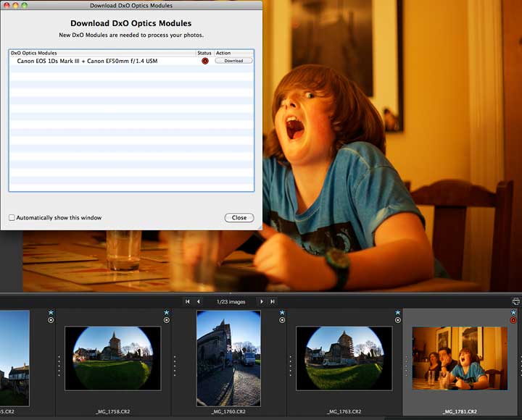Select the _MG_1758.CR2 thumbnail

click(x=113, y=358)
